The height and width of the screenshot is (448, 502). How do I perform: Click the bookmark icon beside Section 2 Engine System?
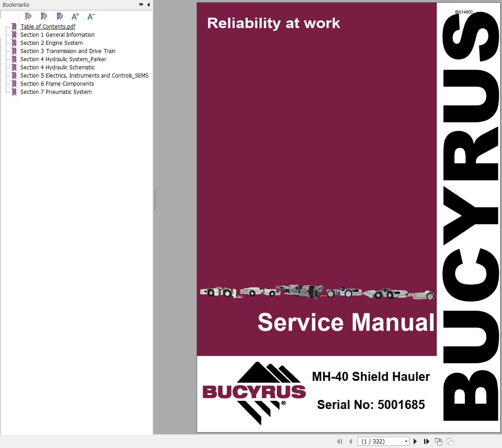click(14, 43)
